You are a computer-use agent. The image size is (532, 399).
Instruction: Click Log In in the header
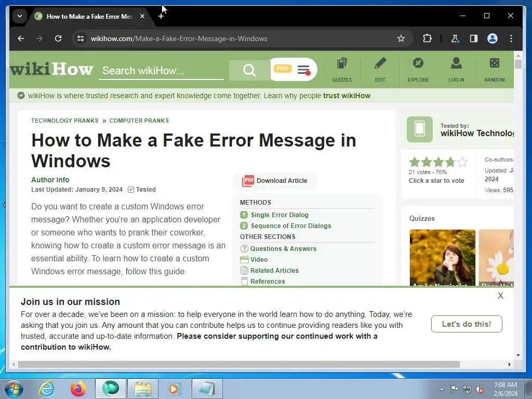[456, 70]
